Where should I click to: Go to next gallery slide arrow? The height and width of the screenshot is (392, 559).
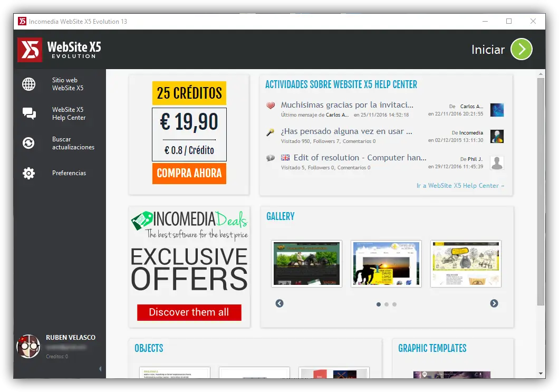point(494,303)
